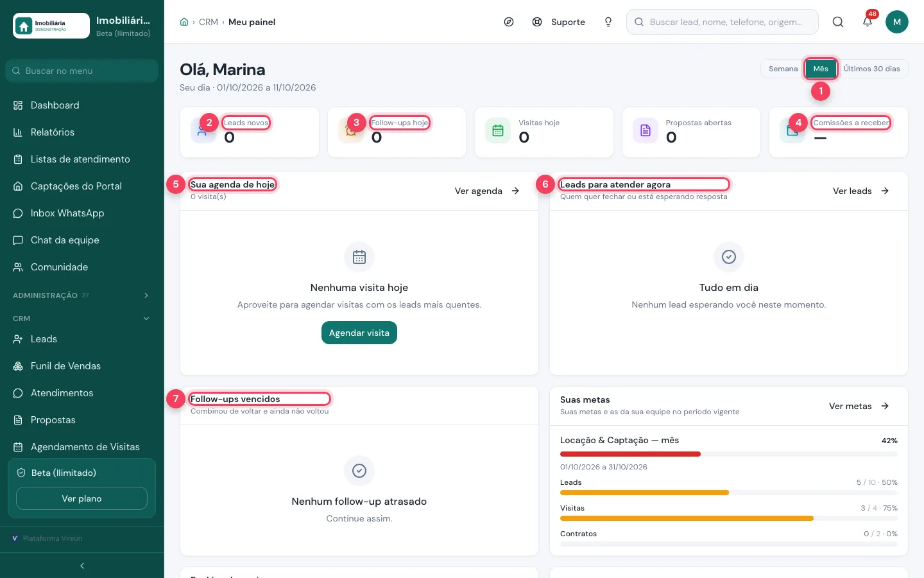This screenshot has height=578, width=924.
Task: Click the Ver plano button
Action: coord(81,498)
